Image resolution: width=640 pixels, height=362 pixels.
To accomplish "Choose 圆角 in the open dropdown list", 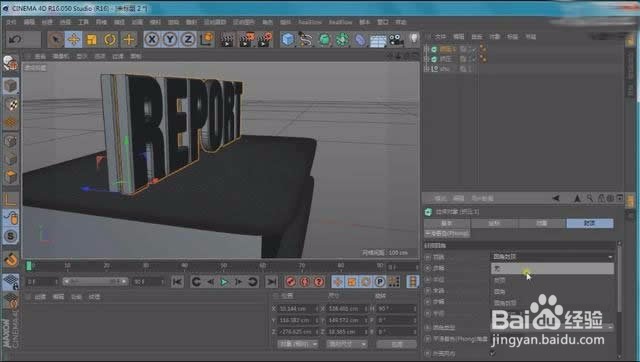I will pyautogui.click(x=552, y=291).
